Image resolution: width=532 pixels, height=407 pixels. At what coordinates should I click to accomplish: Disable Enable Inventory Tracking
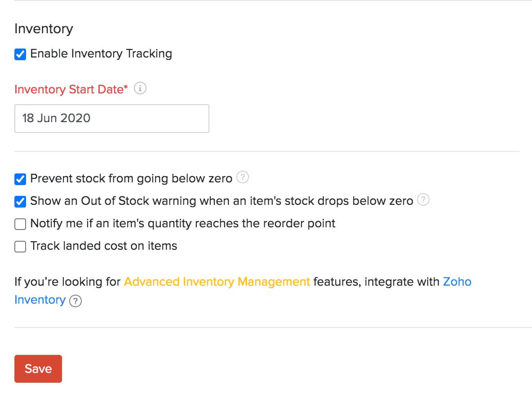(20, 54)
